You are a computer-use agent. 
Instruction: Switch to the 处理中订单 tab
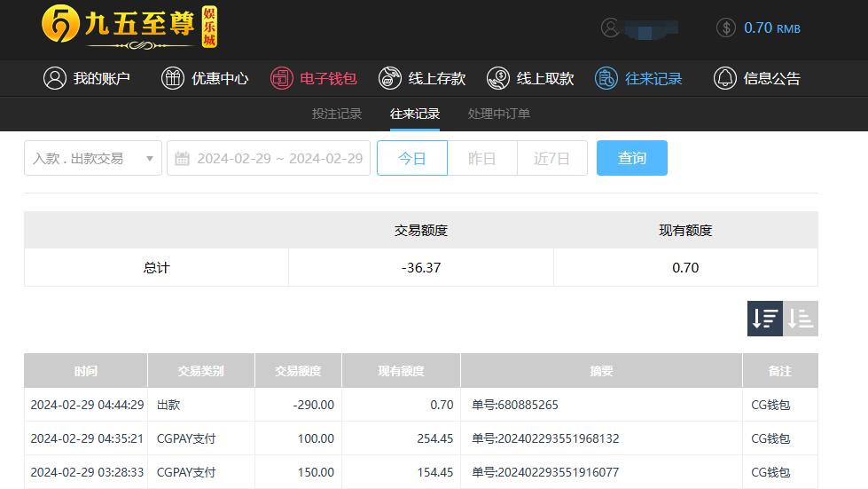(x=499, y=114)
